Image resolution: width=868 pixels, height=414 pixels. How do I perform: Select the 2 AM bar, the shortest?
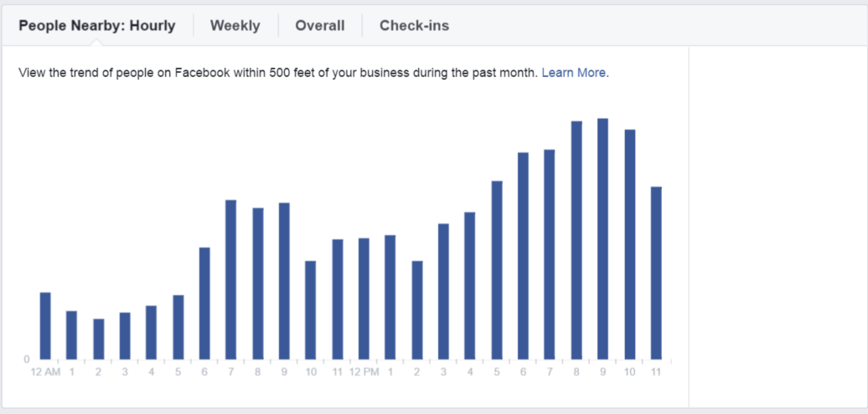(98, 339)
